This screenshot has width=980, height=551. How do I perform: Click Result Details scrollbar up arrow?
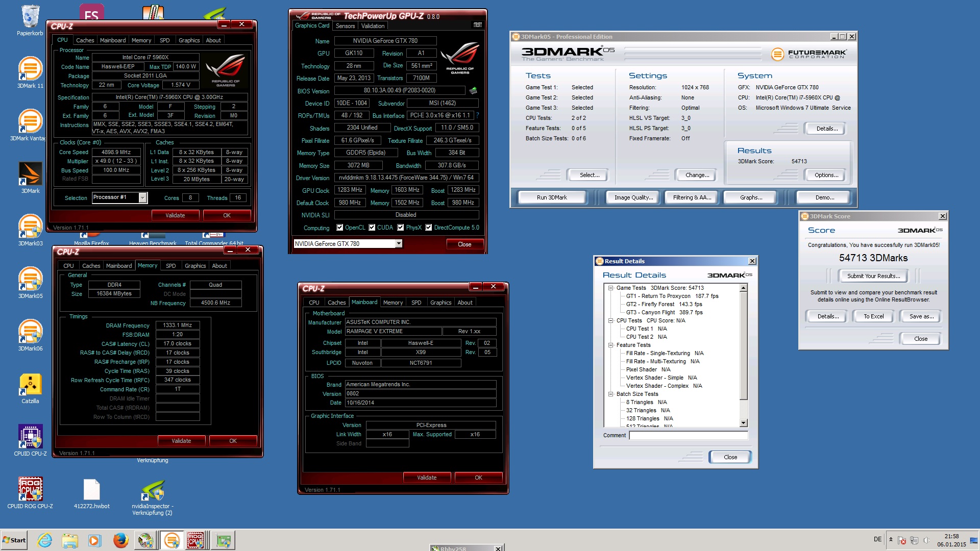744,288
